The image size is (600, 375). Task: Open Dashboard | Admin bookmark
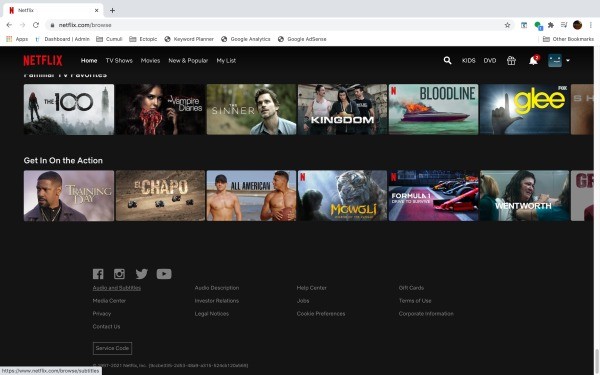[x=62, y=39]
